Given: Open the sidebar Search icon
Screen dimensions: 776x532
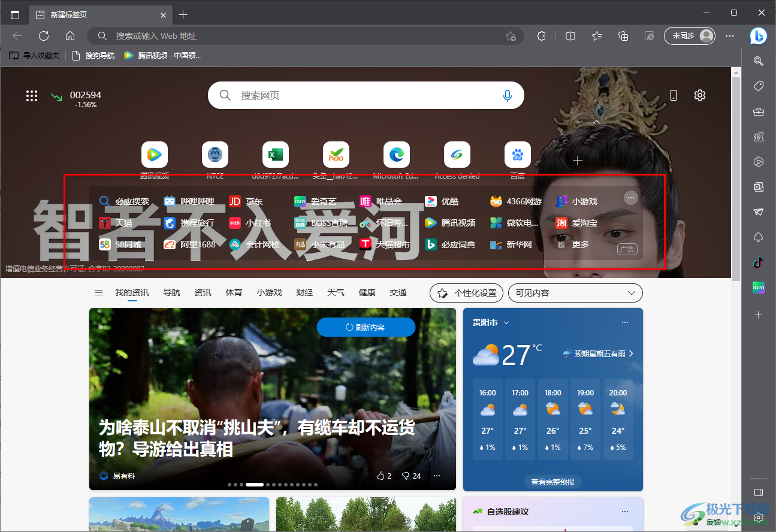Looking at the screenshot, I should [x=758, y=61].
